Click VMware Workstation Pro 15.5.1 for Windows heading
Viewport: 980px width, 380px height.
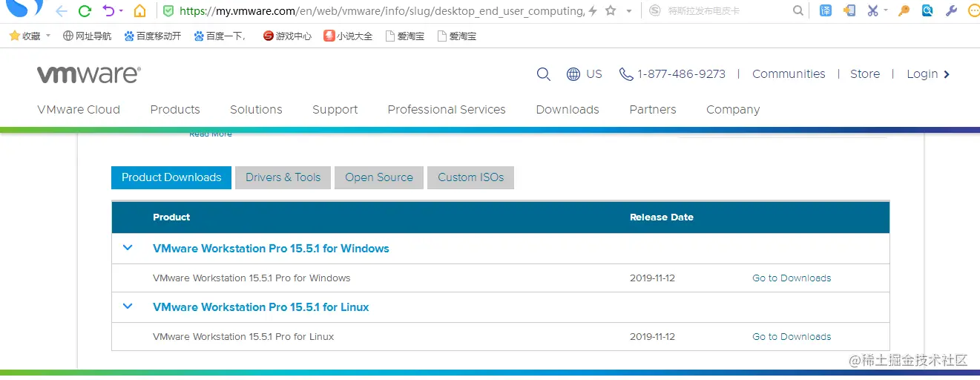click(271, 249)
